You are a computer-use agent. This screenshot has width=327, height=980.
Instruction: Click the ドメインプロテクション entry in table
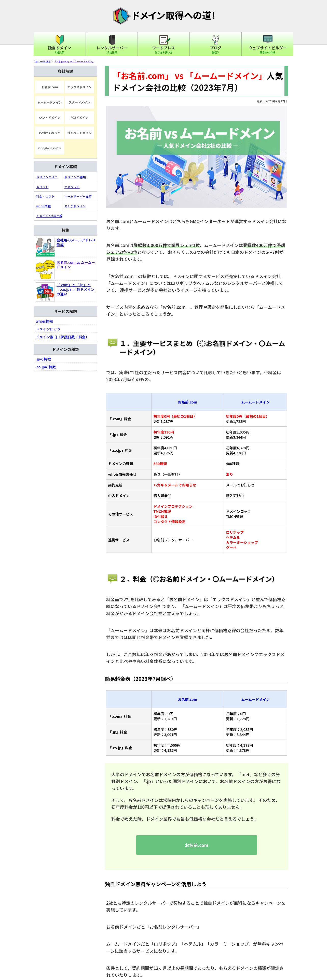173,507
